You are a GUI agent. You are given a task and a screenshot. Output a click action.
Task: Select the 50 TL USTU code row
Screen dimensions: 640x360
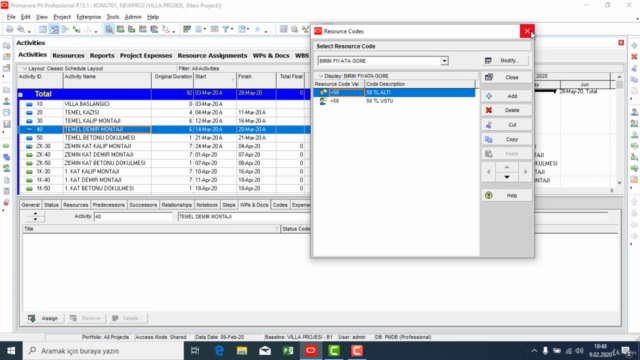pos(394,101)
